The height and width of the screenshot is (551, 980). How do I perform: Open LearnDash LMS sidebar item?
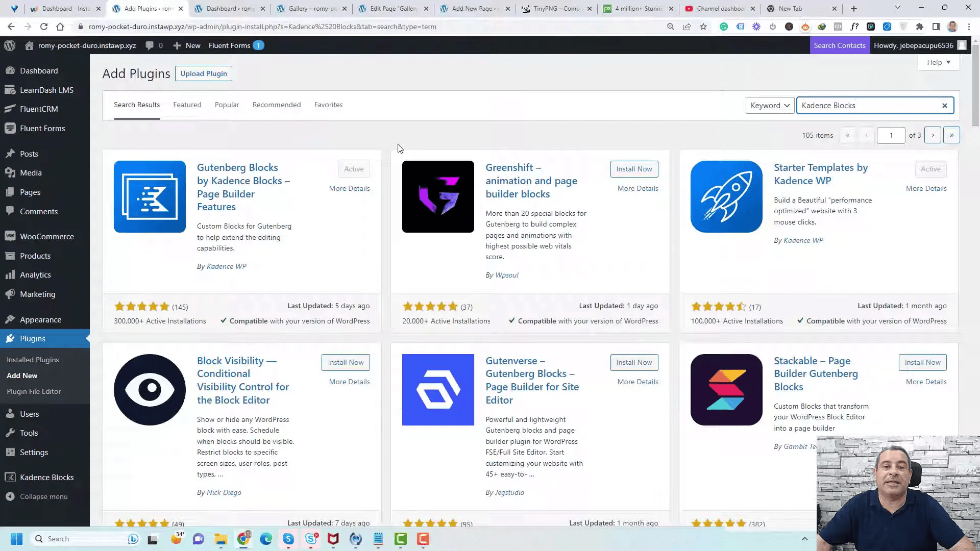click(x=46, y=90)
